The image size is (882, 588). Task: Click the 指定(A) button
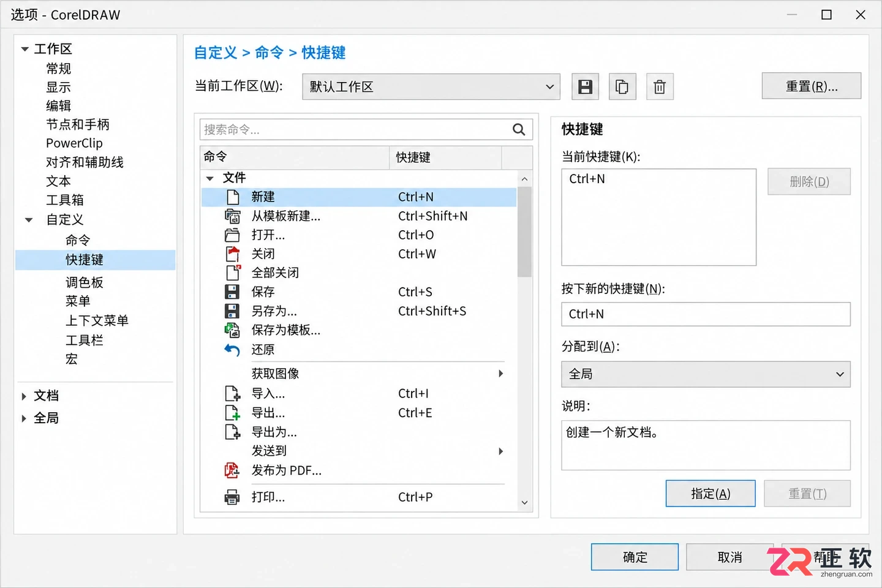coord(710,494)
